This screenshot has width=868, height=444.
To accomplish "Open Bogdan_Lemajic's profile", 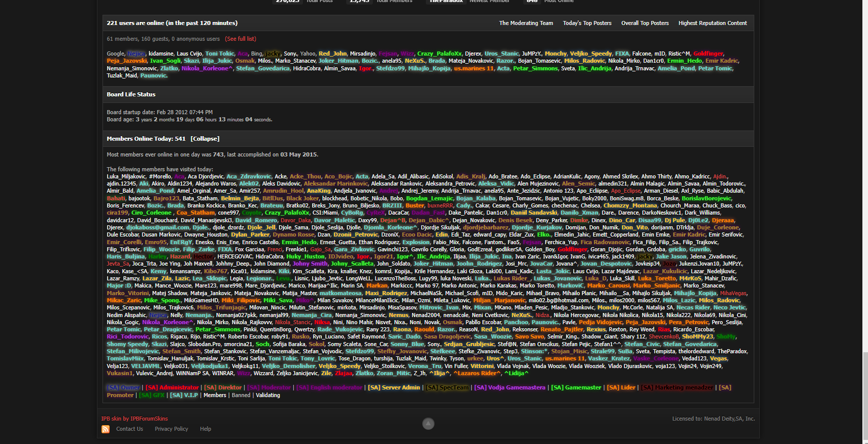I will click(x=429, y=198).
